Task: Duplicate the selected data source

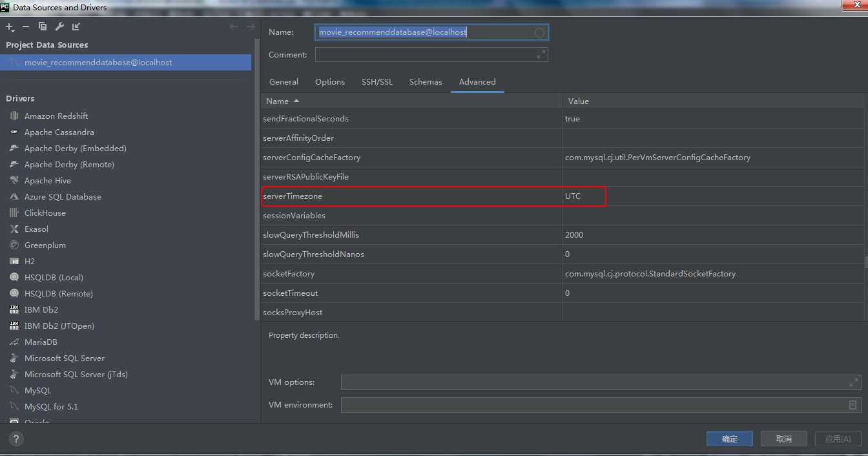Action: pos(43,26)
